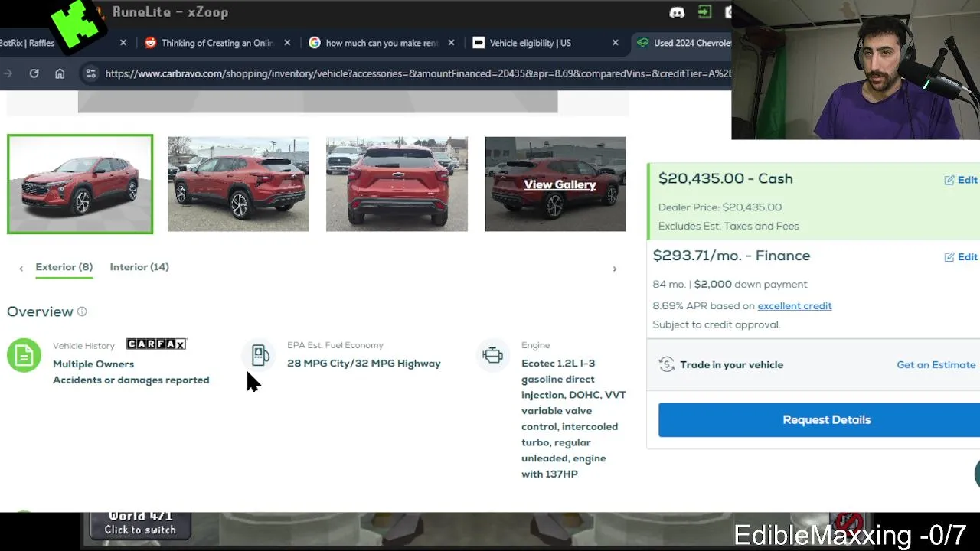Select the front view car thumbnail
Viewport: 980px width, 551px height.
[x=80, y=184]
